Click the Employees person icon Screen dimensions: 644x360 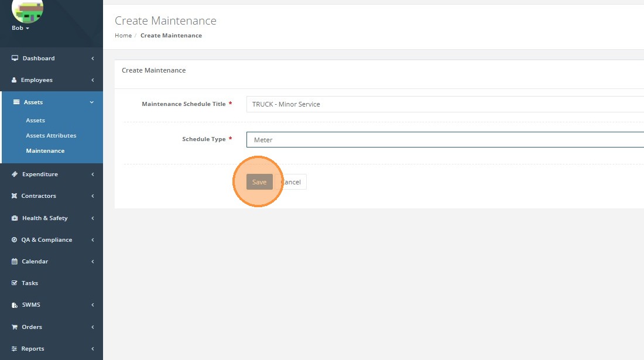pyautogui.click(x=15, y=80)
